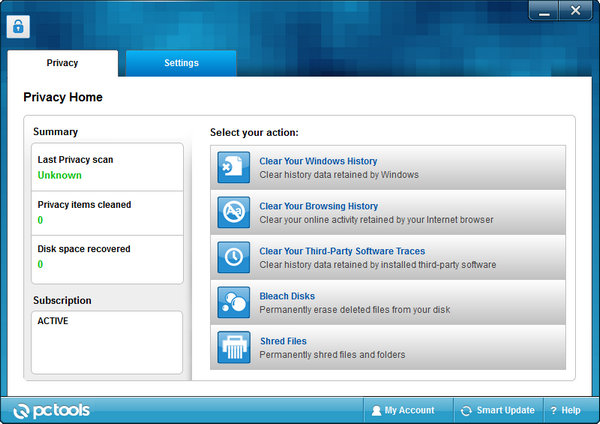Choose Clear Your Third-Party Software Traces
Viewport: 600px width, 424px height.
(342, 251)
